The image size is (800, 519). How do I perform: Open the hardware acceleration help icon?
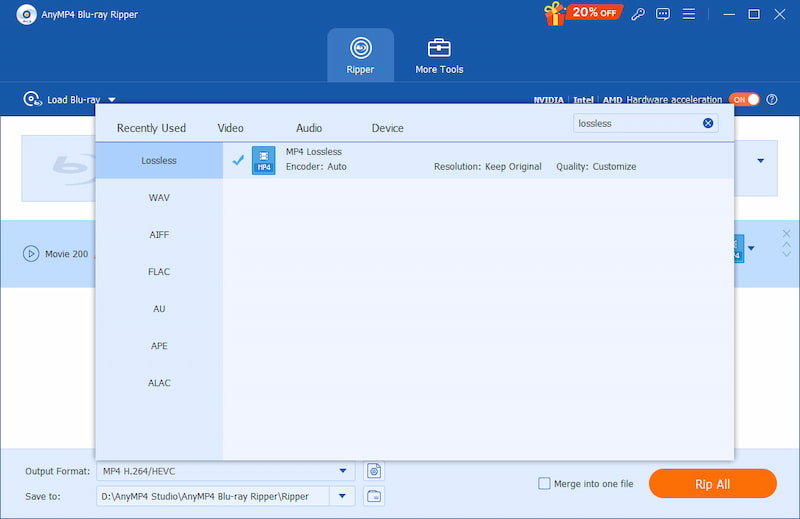tap(772, 100)
